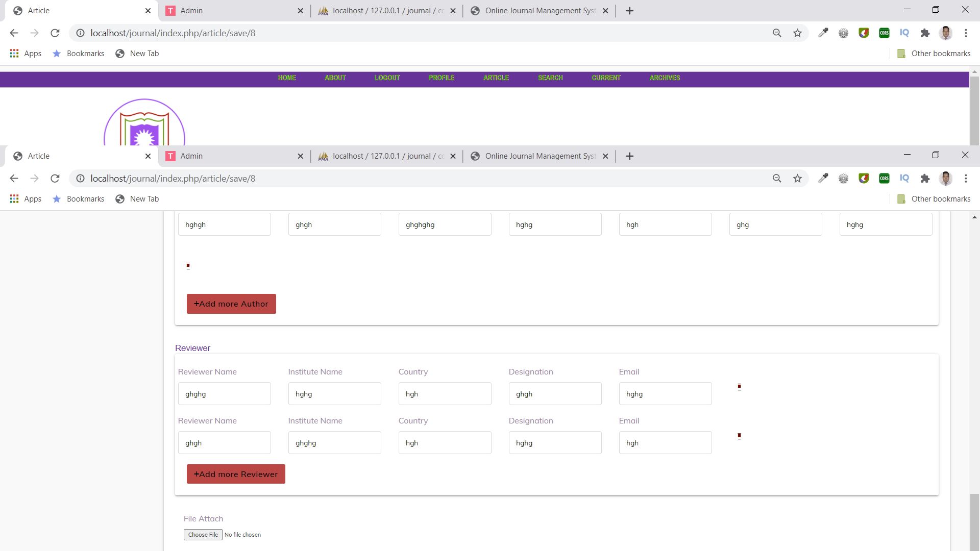This screenshot has height=551, width=980.
Task: Open the PROFILE navigation item
Action: point(442,78)
